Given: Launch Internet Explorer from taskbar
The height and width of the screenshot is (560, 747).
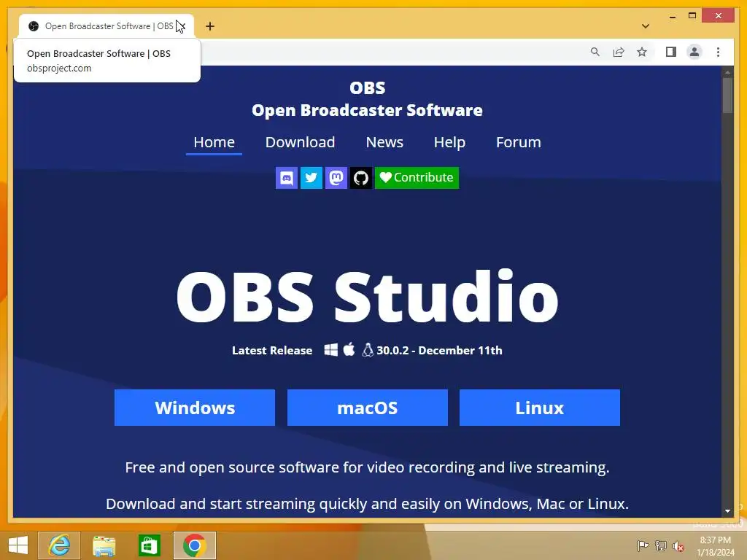Looking at the screenshot, I should (x=59, y=545).
